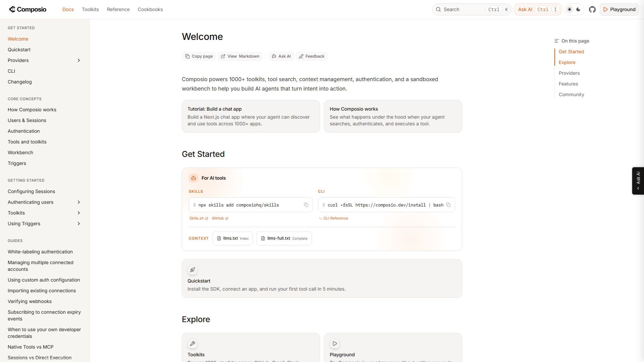Open Ask AI in the header
The height and width of the screenshot is (362, 644).
[538, 9]
